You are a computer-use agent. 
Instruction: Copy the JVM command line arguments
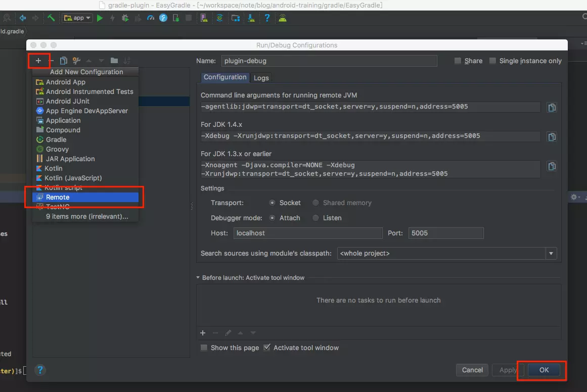[552, 108]
